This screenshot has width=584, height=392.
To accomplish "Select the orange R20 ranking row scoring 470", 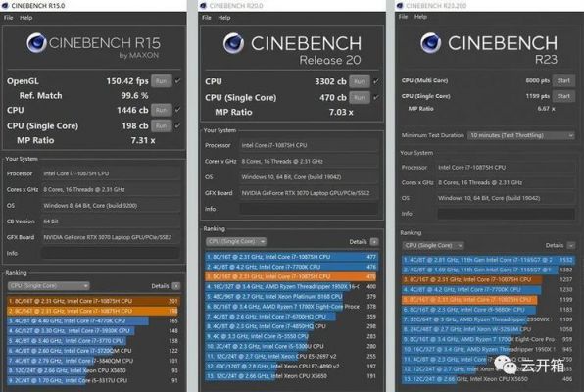I will (x=291, y=276).
